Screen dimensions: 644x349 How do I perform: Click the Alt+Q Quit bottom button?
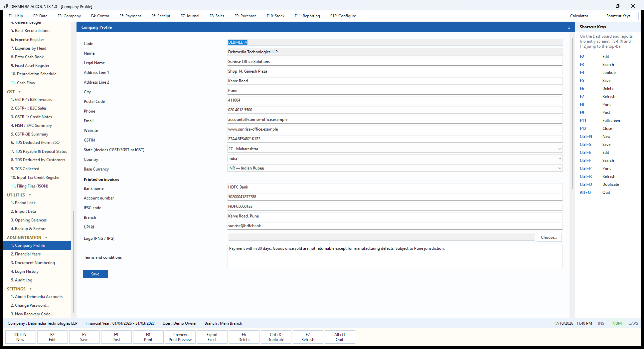tap(340, 337)
